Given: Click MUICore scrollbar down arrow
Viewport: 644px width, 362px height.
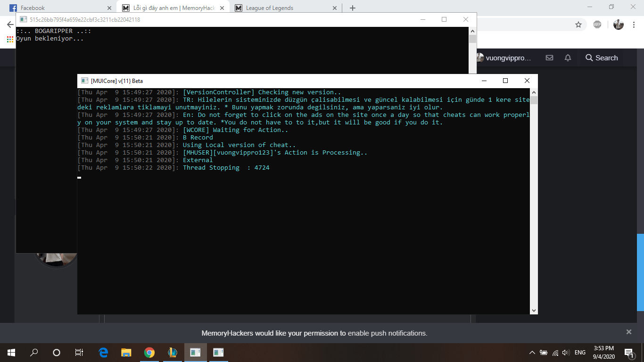Looking at the screenshot, I should pos(534,310).
